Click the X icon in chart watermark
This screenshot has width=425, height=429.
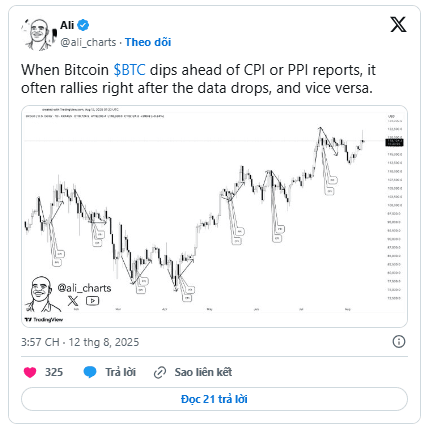[73, 301]
